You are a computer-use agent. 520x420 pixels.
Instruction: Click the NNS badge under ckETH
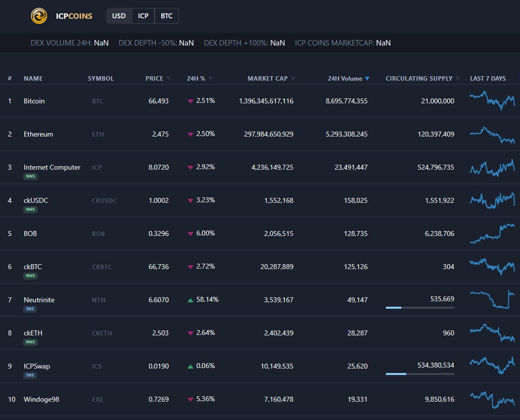click(x=30, y=342)
